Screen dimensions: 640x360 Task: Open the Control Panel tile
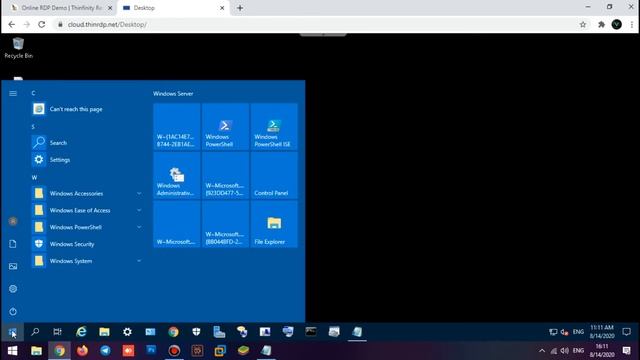point(274,176)
